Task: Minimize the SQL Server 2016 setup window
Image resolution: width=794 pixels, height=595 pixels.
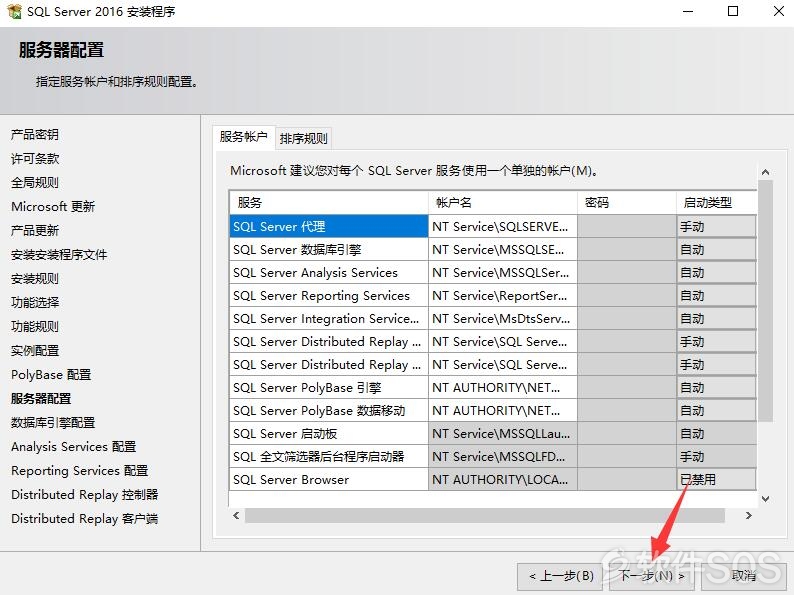Action: pyautogui.click(x=688, y=11)
